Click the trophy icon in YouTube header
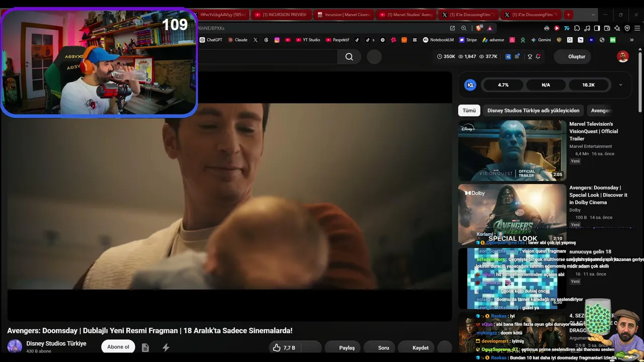Image resolution: width=644 pixels, height=362 pixels. [530, 57]
